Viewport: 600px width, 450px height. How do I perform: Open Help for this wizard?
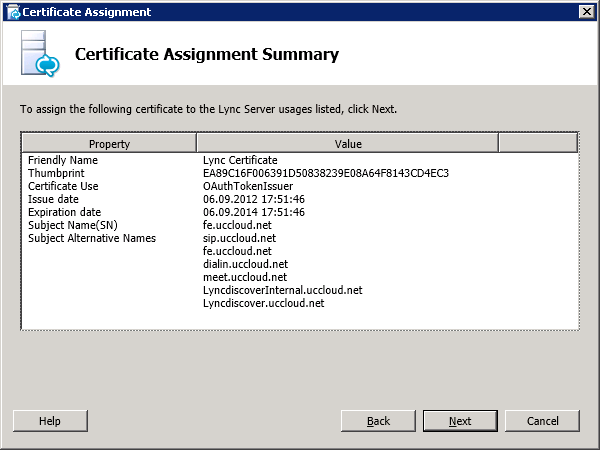coord(50,421)
